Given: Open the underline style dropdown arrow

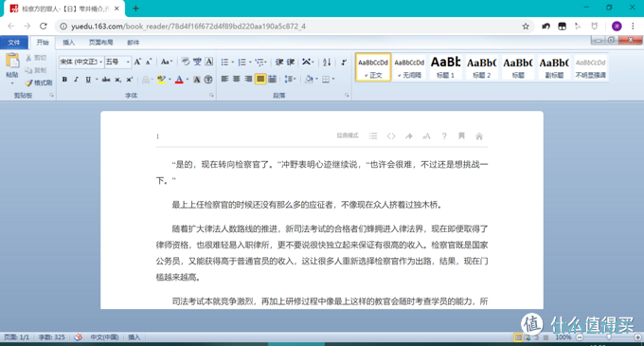Looking at the screenshot, I should [x=97, y=80].
